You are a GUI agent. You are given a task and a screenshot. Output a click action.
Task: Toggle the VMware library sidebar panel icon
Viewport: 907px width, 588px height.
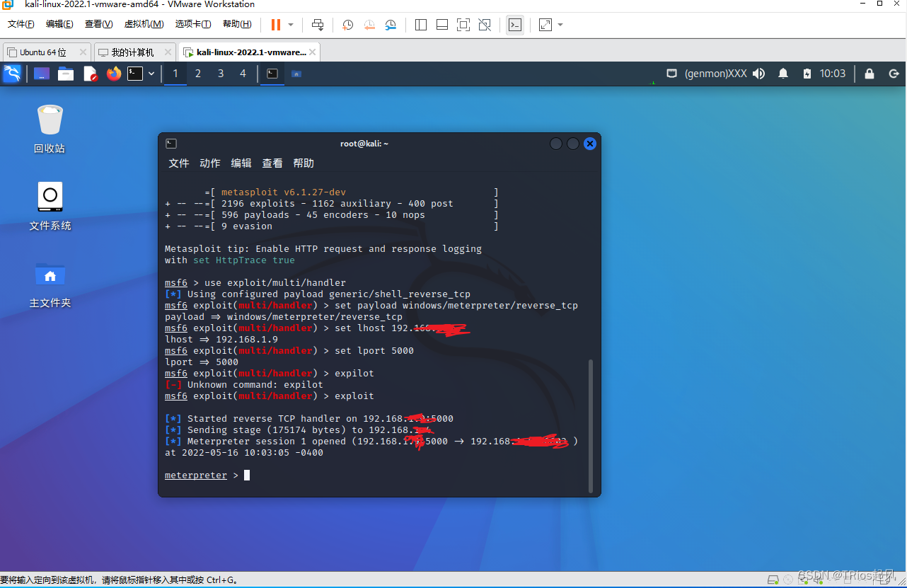pyautogui.click(x=421, y=25)
